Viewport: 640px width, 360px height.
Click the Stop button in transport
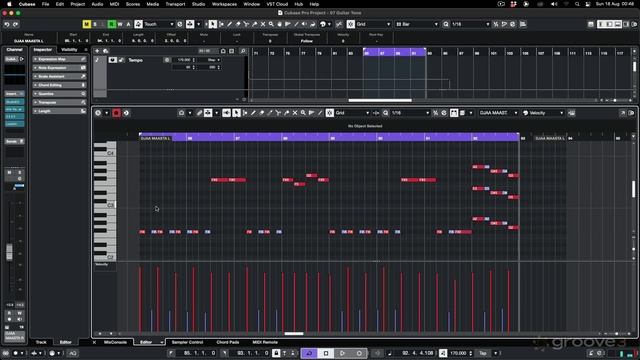click(x=326, y=353)
